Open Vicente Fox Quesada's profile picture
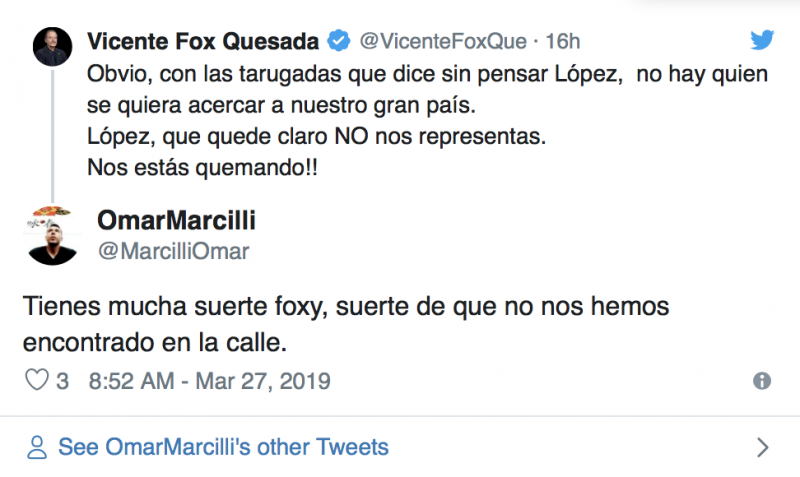Viewport: 800px width, 477px height. point(54,46)
